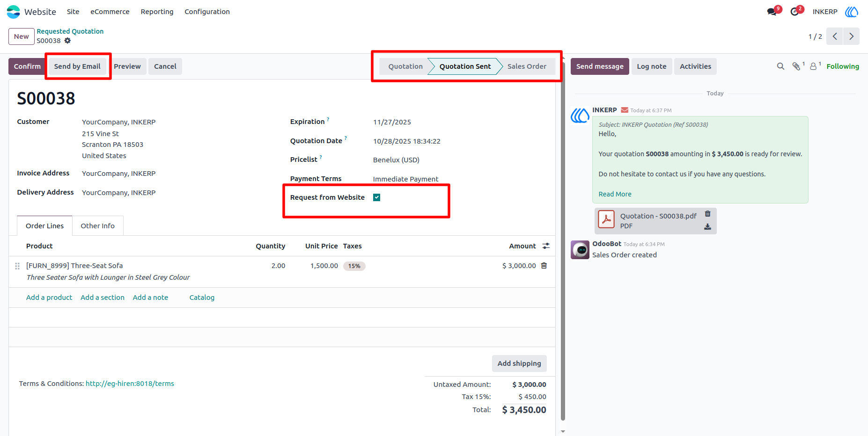Show followers list icon
This screenshot has height=436, width=868.
pyautogui.click(x=814, y=66)
